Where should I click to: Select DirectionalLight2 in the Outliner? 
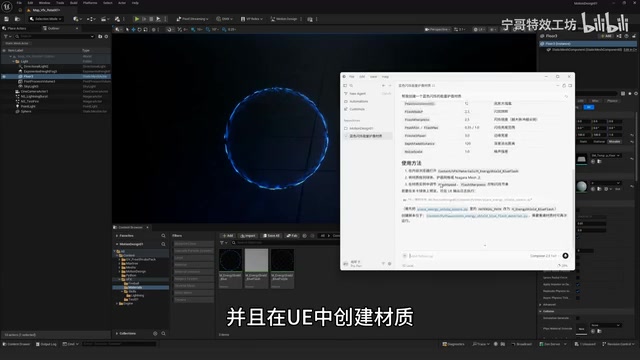36,66
